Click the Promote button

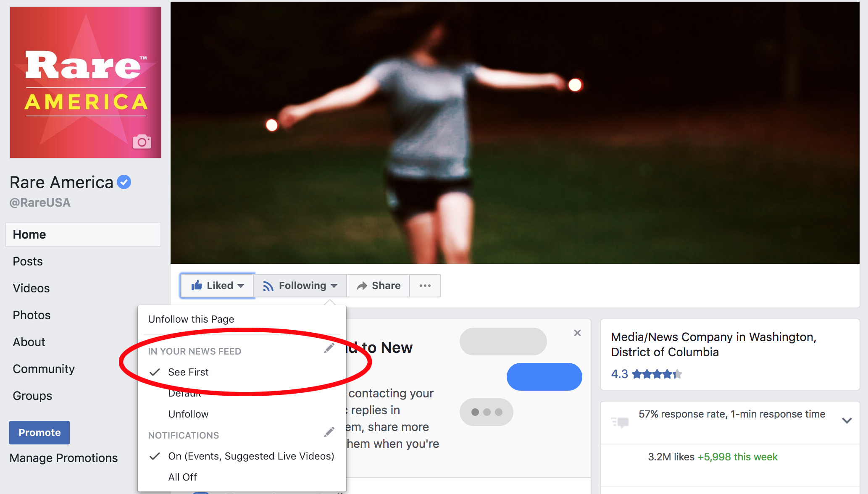click(x=39, y=433)
